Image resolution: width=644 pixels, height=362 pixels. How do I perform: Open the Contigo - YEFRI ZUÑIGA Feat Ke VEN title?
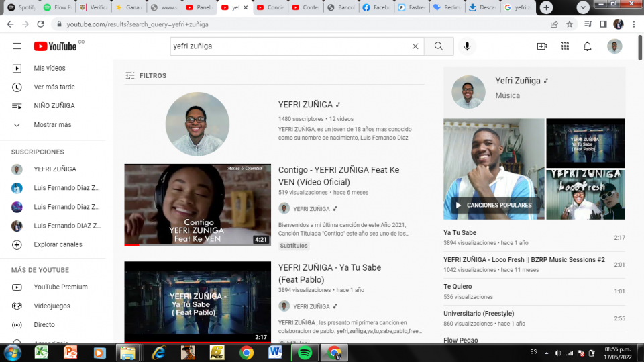coord(339,176)
